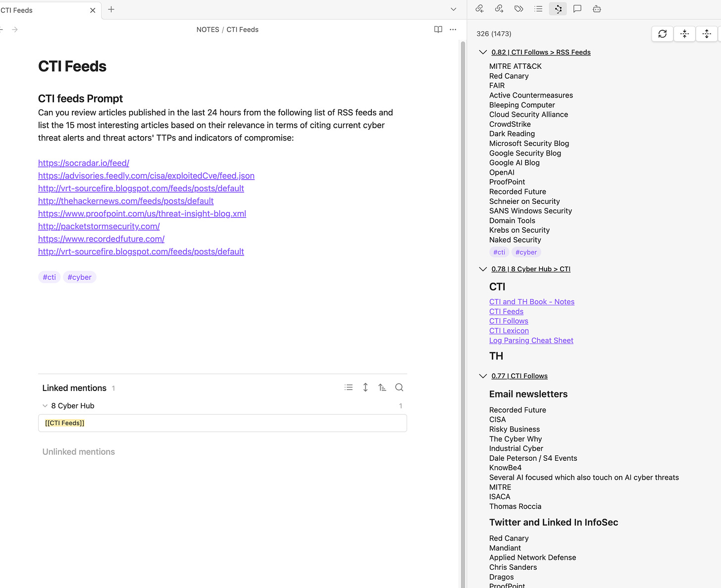Close the CTI Feeds tab
Image resolution: width=721 pixels, height=588 pixels.
[93, 10]
